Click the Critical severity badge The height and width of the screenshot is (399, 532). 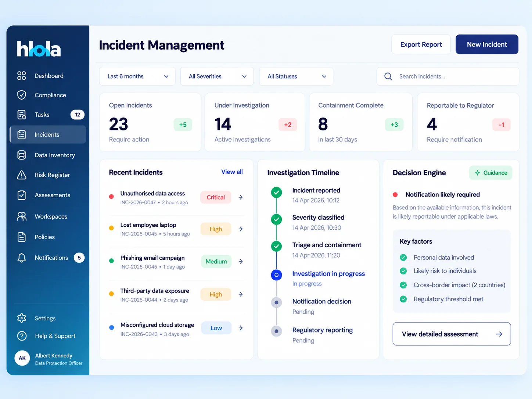point(216,197)
